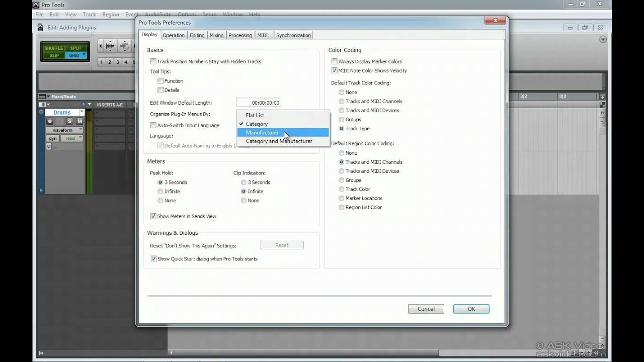Viewport: 644px width, 362px height.
Task: Click the track list view icon
Action: click(42, 105)
